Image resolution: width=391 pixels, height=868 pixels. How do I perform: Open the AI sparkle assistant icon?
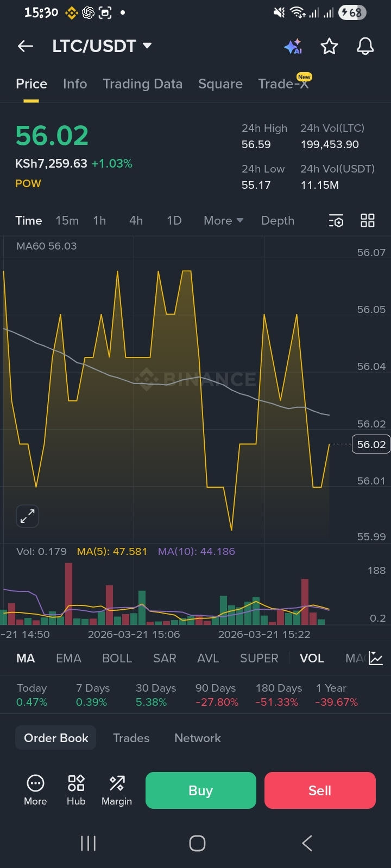[x=293, y=47]
